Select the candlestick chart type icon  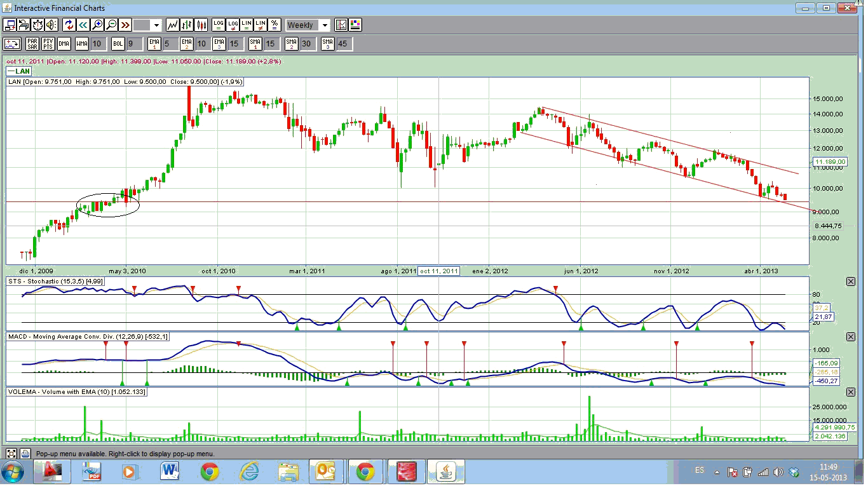(202, 25)
